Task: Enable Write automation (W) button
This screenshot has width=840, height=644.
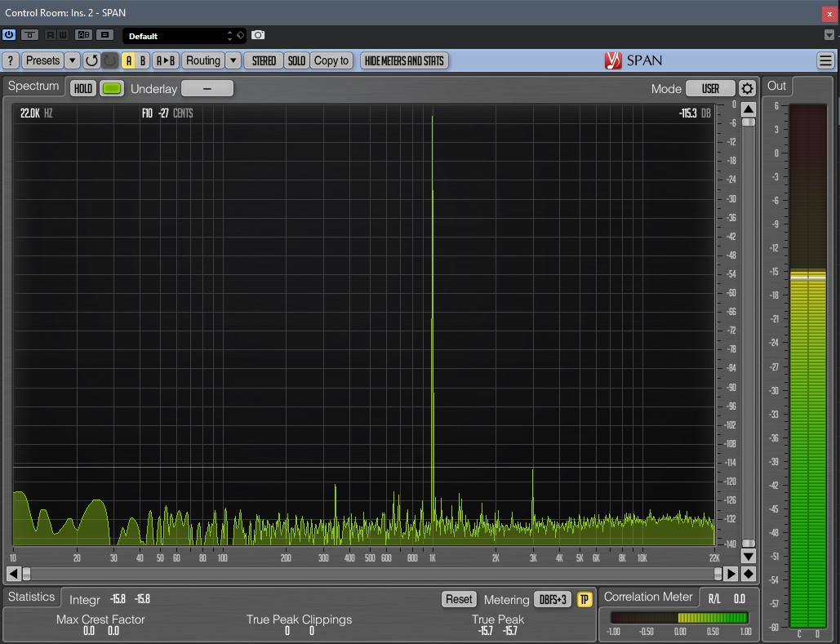Action: pos(62,35)
